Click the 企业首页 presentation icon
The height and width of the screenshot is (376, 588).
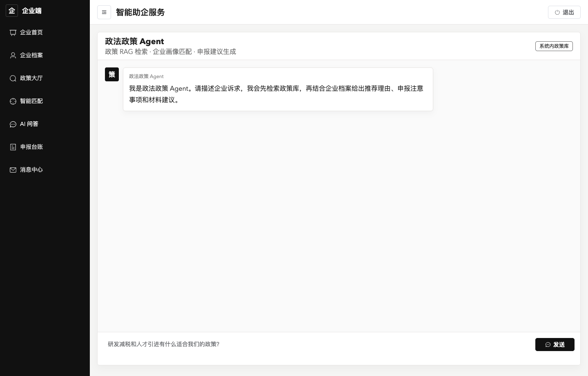tap(13, 33)
